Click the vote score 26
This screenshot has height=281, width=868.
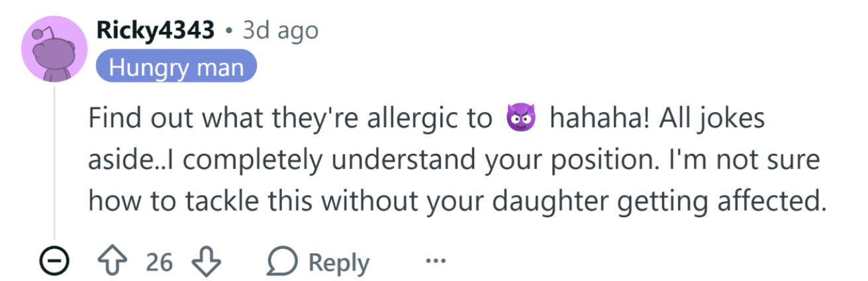[159, 262]
